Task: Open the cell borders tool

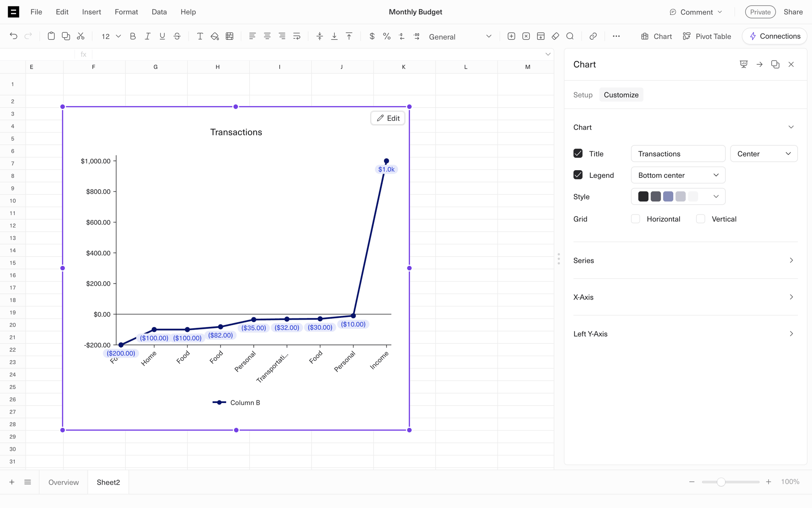Action: pyautogui.click(x=230, y=36)
